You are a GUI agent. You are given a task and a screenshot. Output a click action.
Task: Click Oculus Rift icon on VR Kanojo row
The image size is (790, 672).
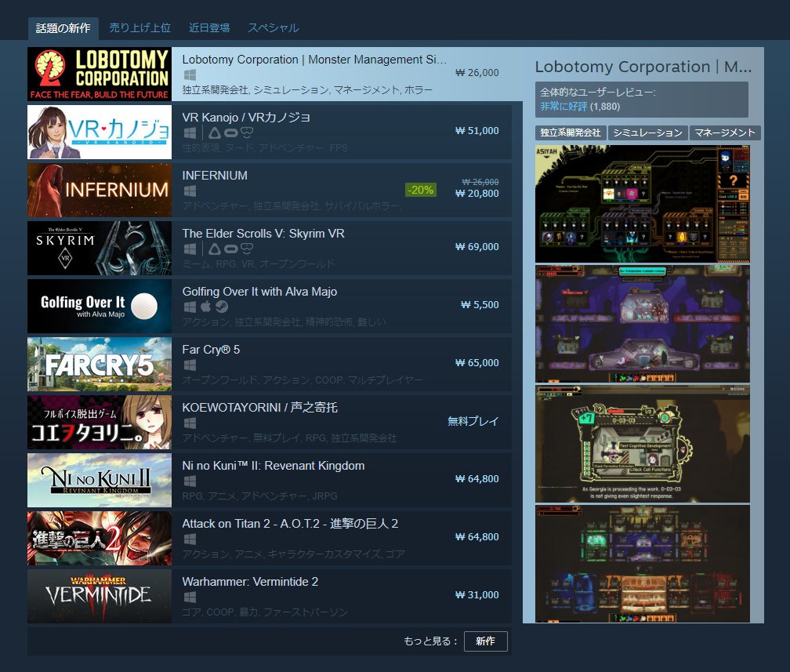pyautogui.click(x=230, y=133)
